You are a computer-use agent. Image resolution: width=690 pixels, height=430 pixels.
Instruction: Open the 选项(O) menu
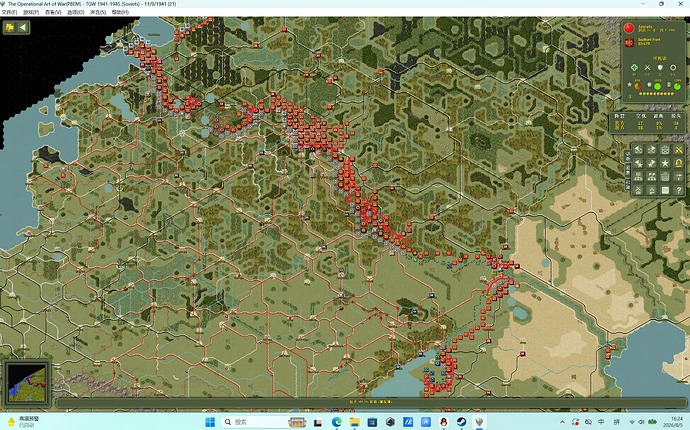point(75,12)
